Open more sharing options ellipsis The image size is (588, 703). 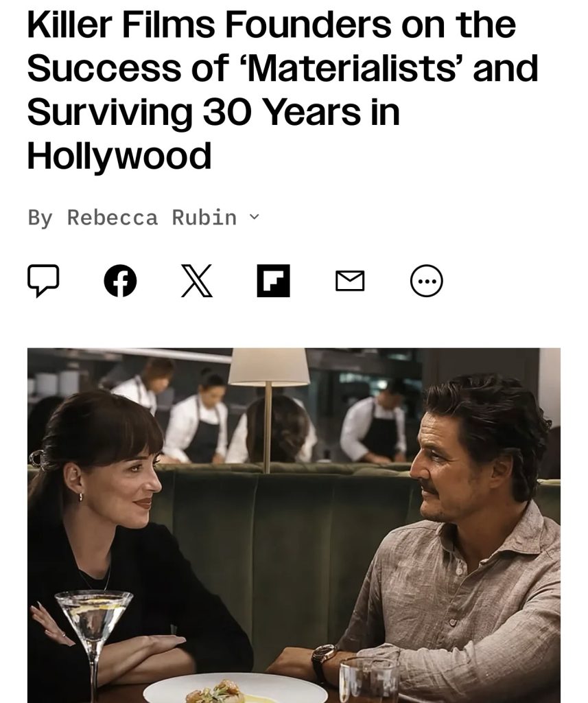[x=426, y=281]
